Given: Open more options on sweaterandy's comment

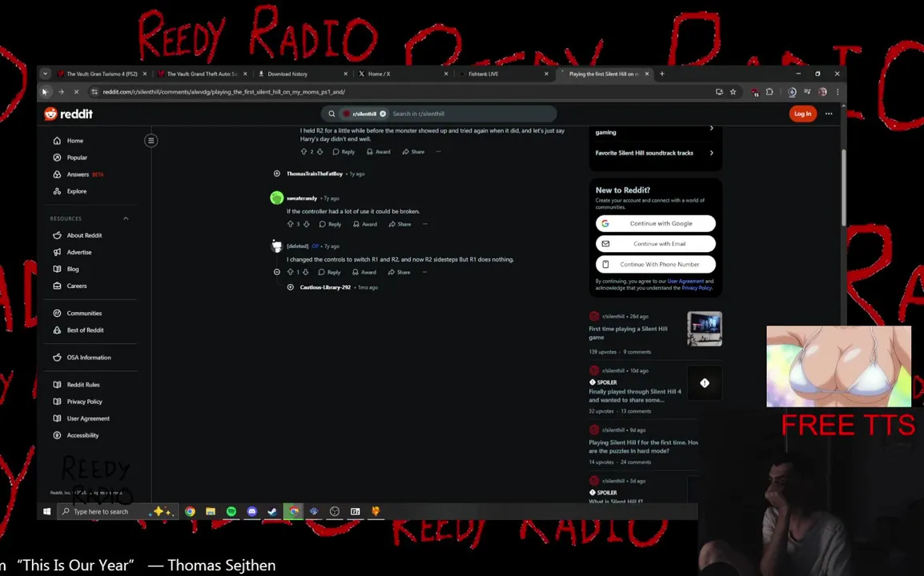Looking at the screenshot, I should click(x=425, y=224).
